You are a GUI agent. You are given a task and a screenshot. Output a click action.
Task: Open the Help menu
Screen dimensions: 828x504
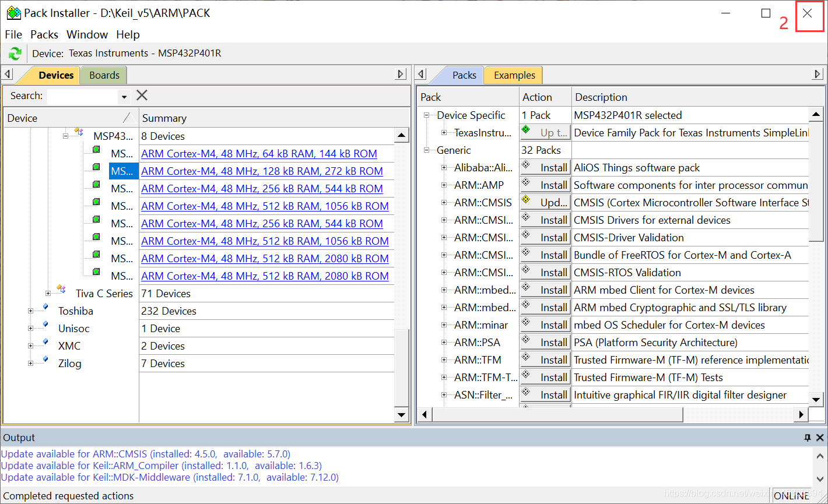(x=128, y=34)
